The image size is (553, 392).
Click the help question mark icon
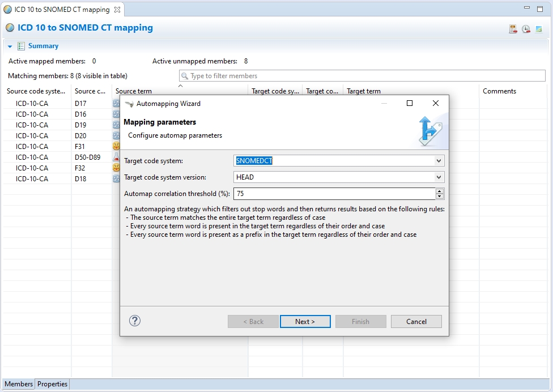[135, 321]
